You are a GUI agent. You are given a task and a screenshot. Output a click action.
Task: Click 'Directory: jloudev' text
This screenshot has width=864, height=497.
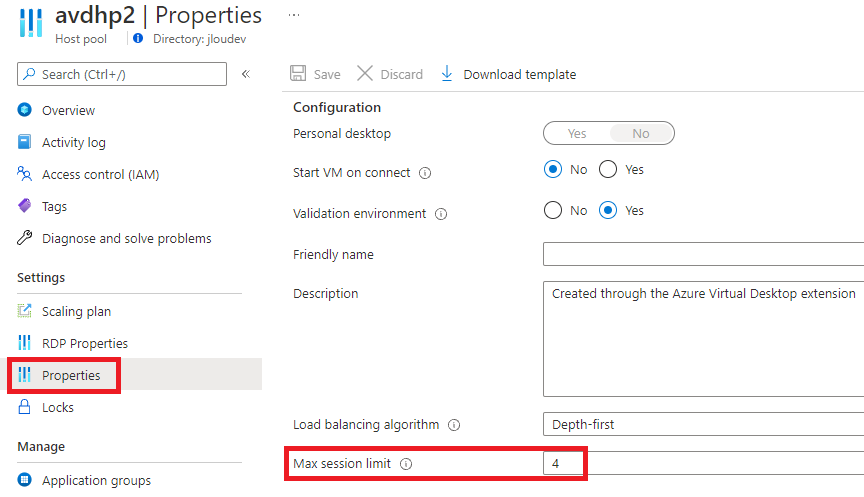point(199,39)
